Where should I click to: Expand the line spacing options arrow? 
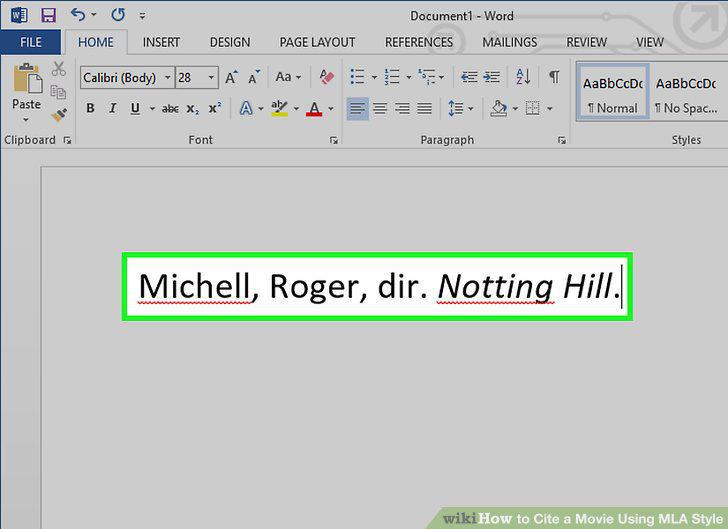(471, 109)
